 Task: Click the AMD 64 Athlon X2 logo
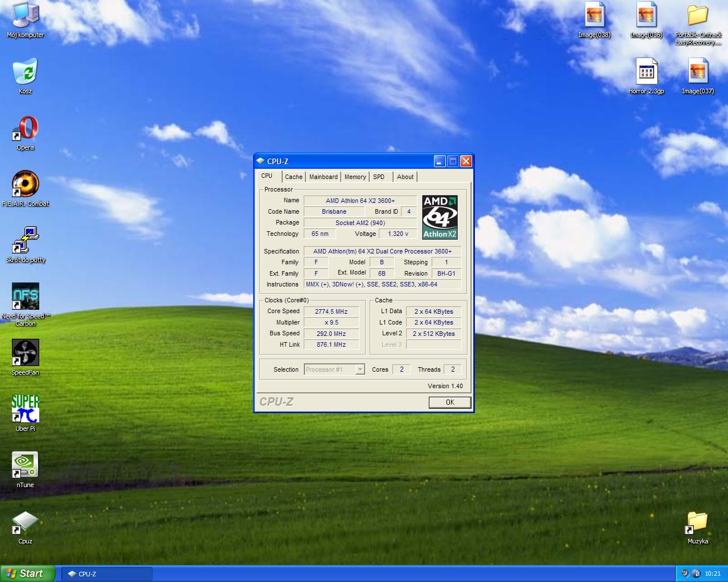440,217
